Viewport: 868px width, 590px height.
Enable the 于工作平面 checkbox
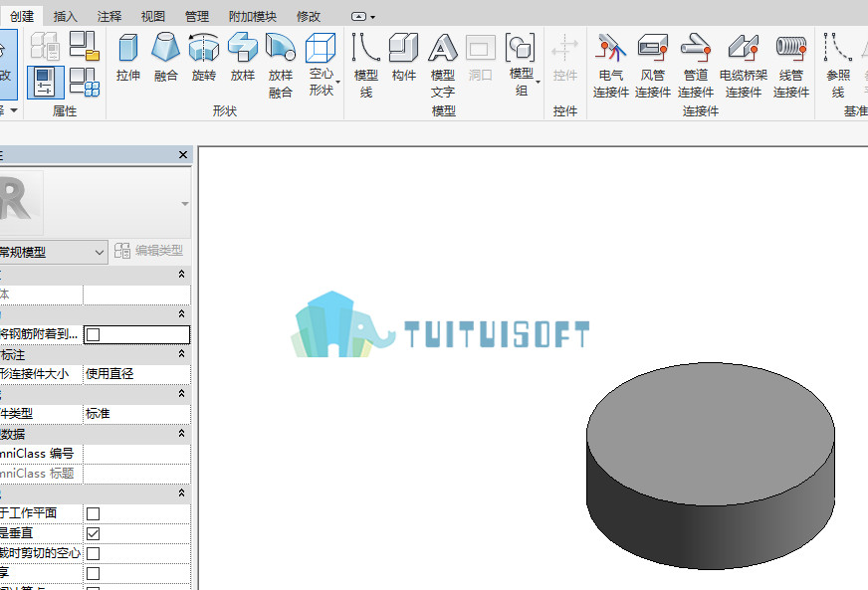[x=94, y=513]
